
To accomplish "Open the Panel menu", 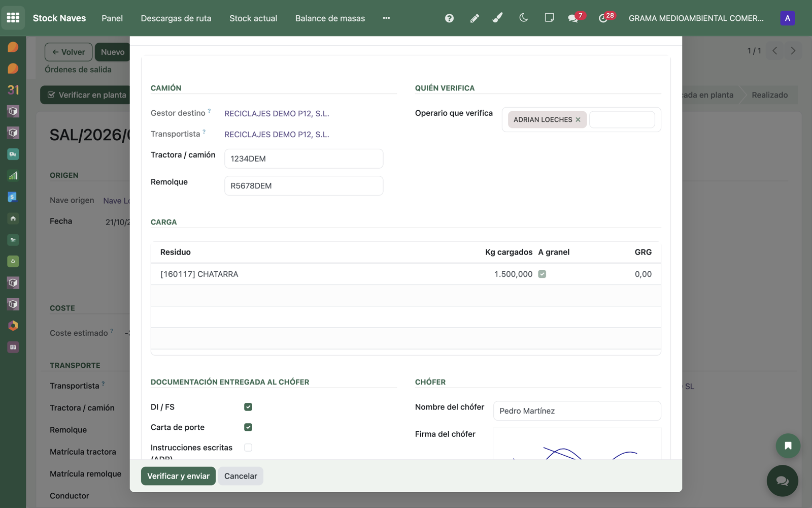I will 112,18.
